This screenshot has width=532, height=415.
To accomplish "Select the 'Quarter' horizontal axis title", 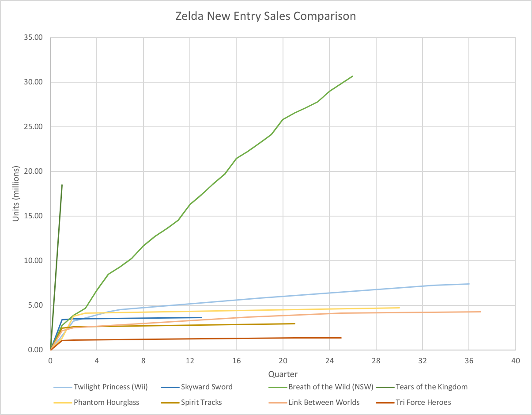I will point(283,375).
